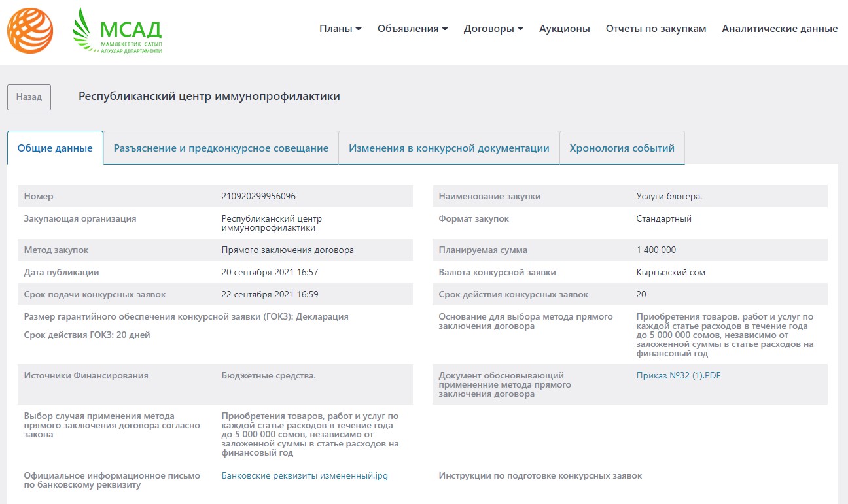Open the Объявления dropdown

412,29
